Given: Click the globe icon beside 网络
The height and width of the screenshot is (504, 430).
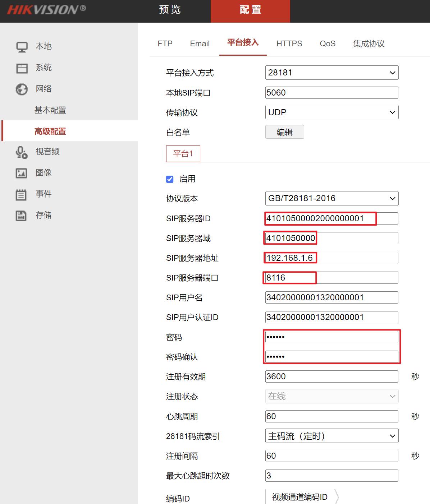Looking at the screenshot, I should (22, 89).
